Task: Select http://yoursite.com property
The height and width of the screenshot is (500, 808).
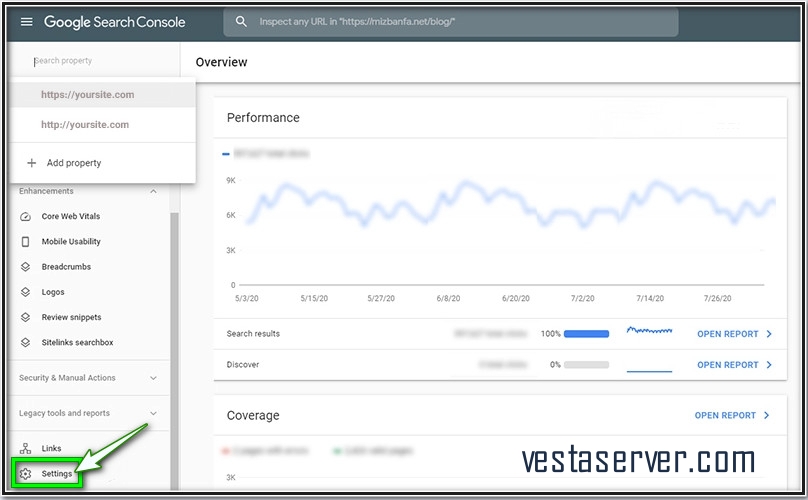Action: 103,125
